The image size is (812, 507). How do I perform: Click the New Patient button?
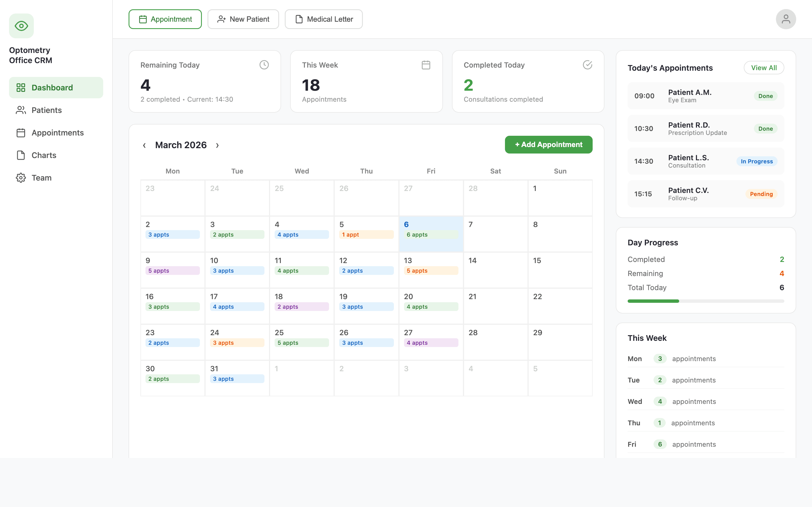coord(243,19)
